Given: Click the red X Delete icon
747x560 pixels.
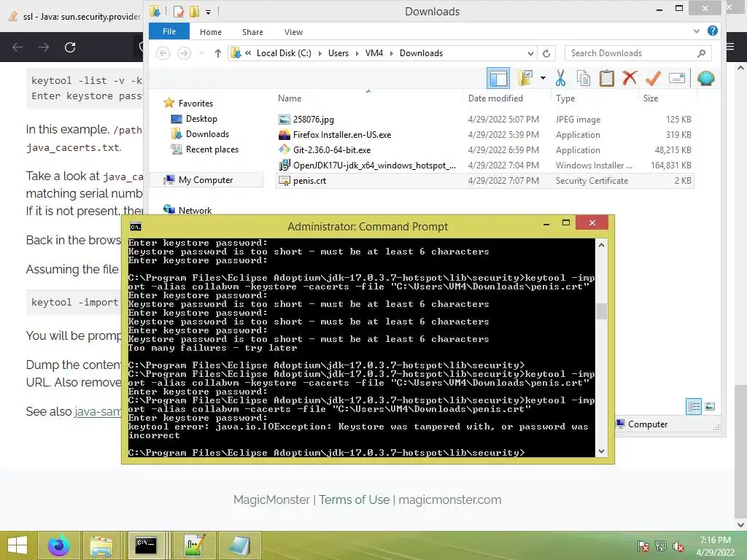Looking at the screenshot, I should point(630,77).
